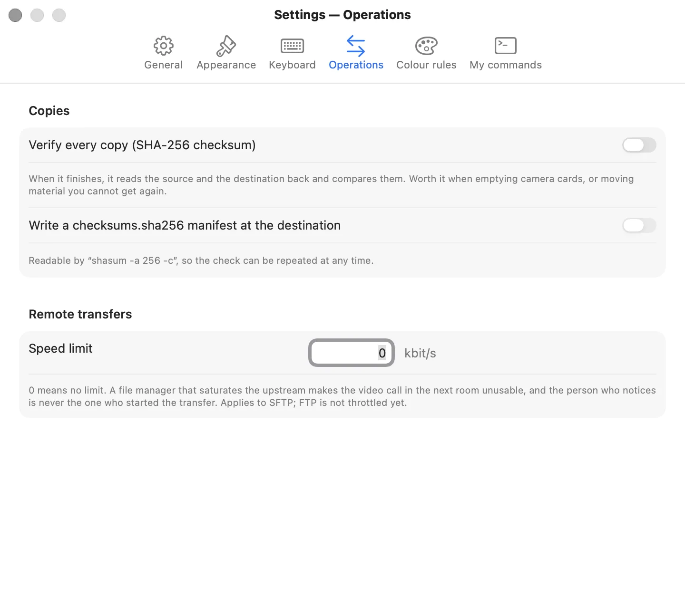The image size is (685, 616).
Task: Open the My commands tab label
Action: (506, 65)
